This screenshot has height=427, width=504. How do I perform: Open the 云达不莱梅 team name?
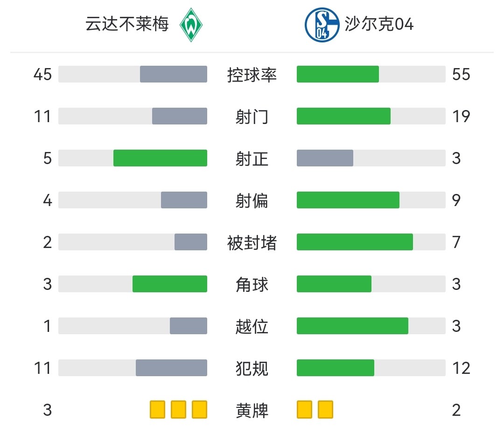click(x=127, y=24)
